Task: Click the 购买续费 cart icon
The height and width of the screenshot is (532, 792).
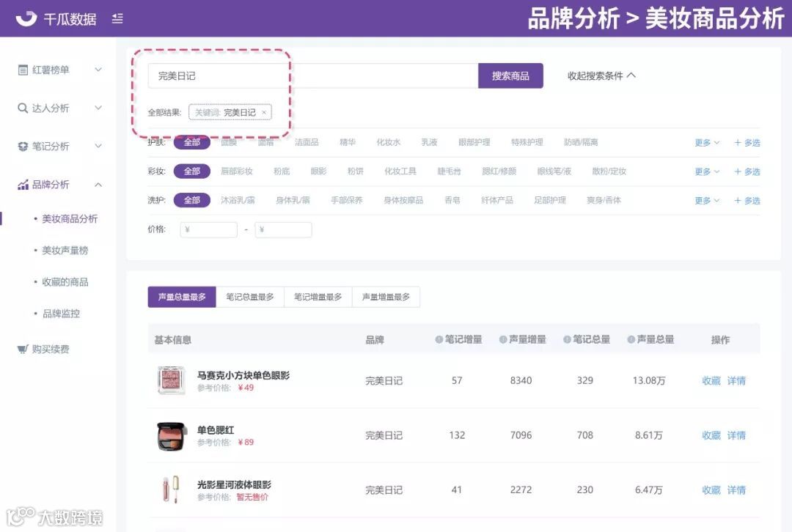Action: tap(23, 349)
